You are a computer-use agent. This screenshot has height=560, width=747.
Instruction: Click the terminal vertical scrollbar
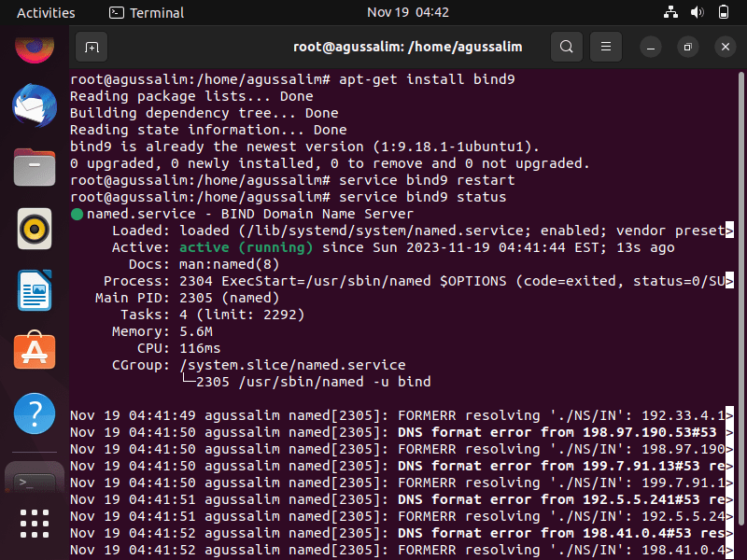[740, 298]
